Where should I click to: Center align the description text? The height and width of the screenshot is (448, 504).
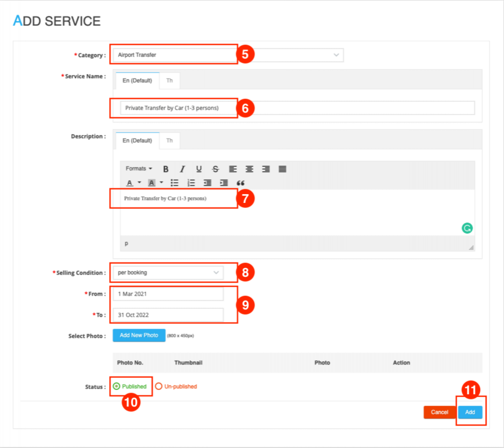coord(249,169)
